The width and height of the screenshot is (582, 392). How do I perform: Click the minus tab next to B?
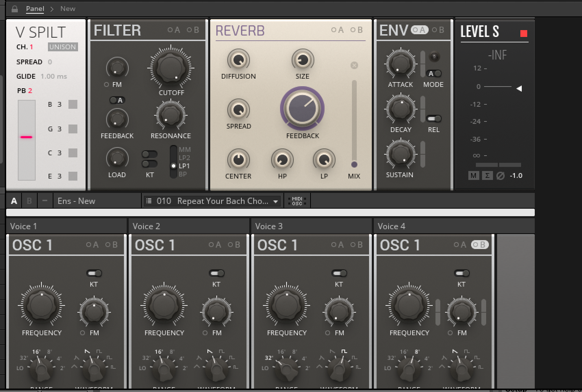click(45, 201)
